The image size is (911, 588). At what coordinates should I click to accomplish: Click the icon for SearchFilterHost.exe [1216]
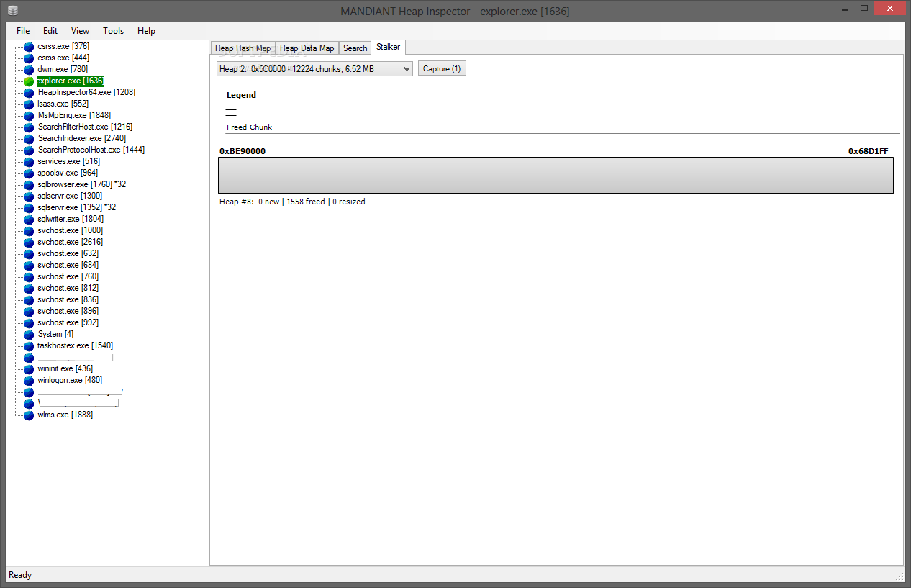point(29,127)
